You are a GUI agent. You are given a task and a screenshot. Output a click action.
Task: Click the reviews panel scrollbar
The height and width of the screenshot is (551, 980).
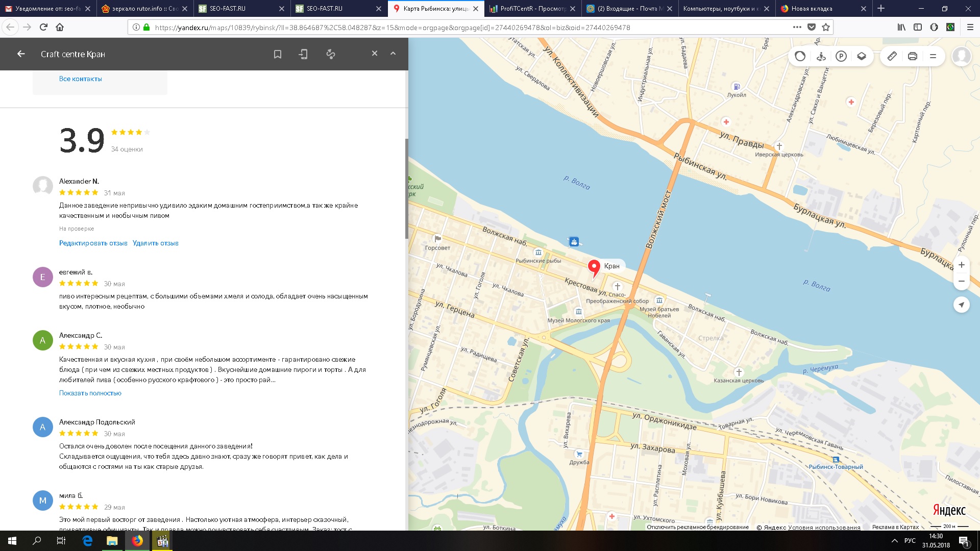click(x=406, y=189)
